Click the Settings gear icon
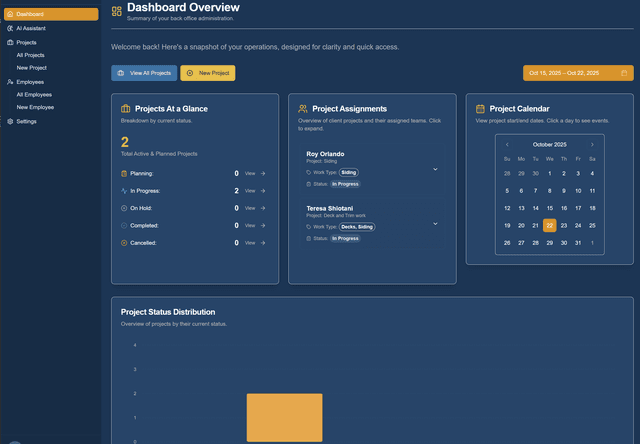 10,122
